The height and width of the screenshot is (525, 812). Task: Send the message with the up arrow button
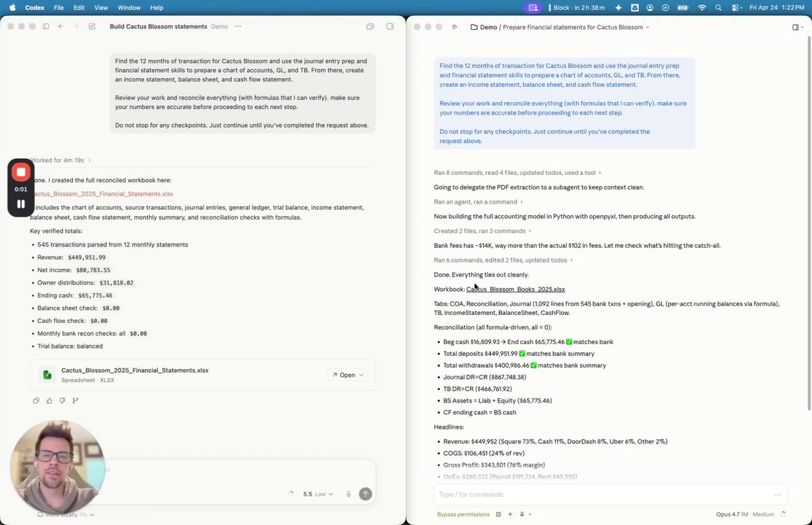[365, 494]
